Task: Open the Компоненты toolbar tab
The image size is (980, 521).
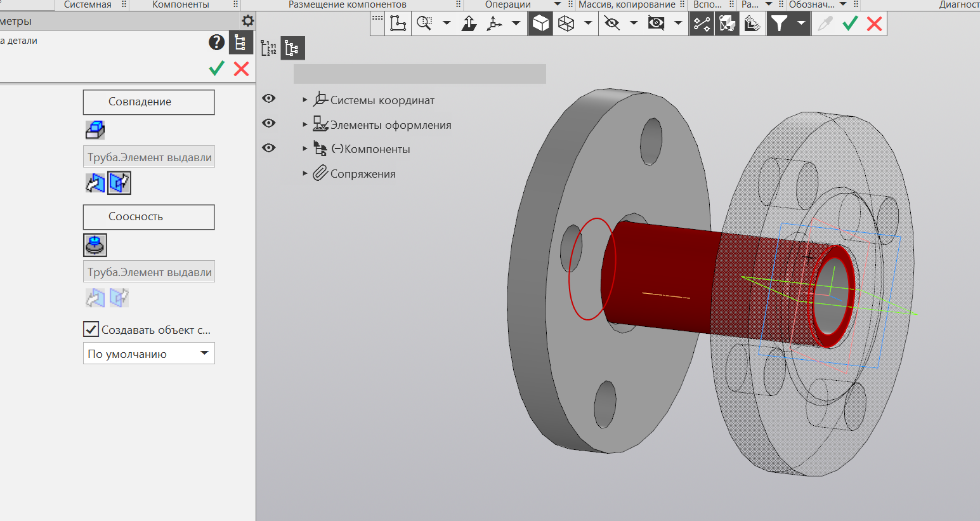Action: 181,4
